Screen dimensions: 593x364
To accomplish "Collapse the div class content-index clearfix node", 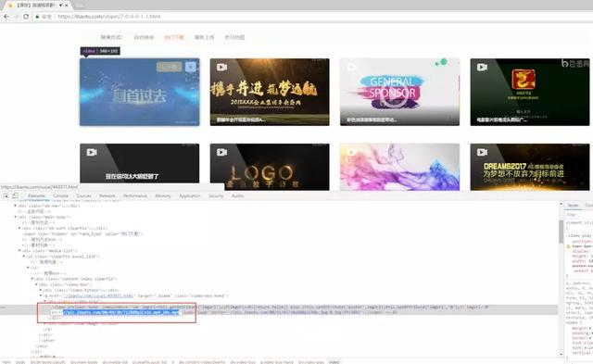I will point(32,279).
